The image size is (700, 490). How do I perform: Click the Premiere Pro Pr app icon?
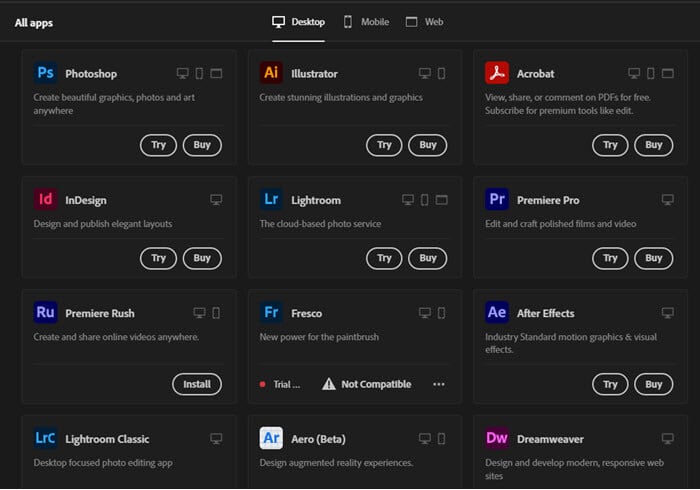coord(497,199)
